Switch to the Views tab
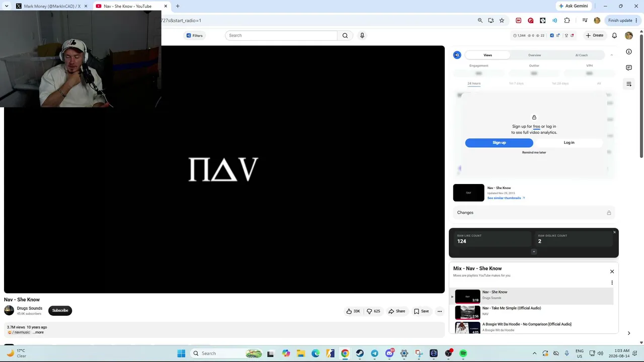644x362 pixels. pyautogui.click(x=488, y=55)
